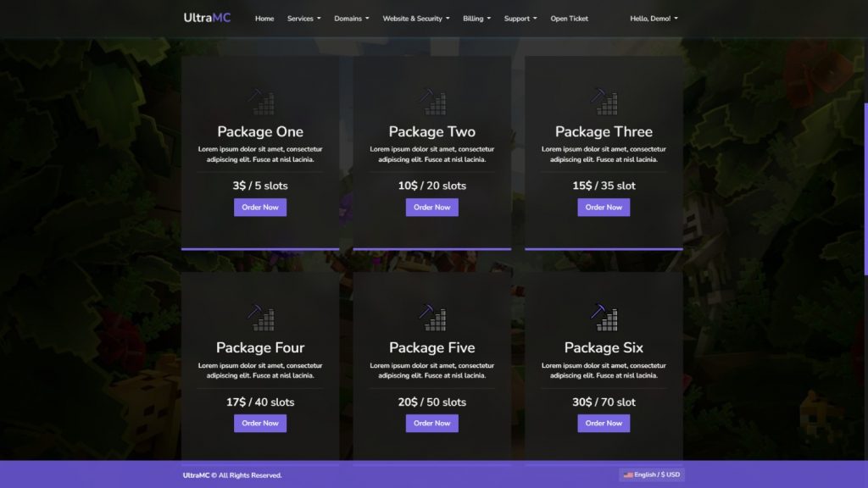Click the UltraMC logo

point(207,18)
